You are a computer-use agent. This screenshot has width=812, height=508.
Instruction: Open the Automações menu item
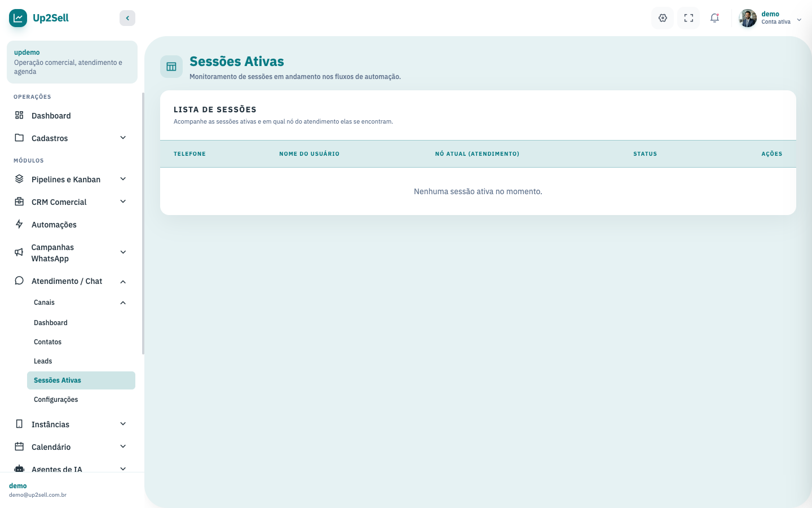(71, 225)
